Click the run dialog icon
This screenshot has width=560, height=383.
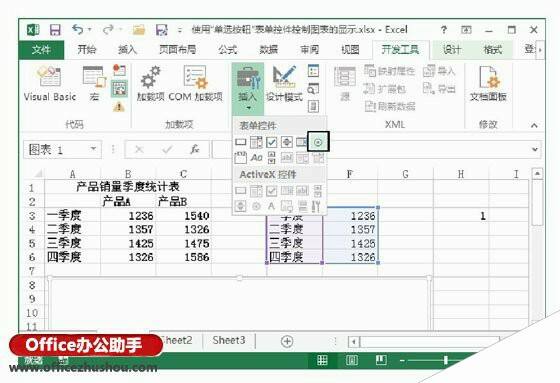tap(313, 106)
